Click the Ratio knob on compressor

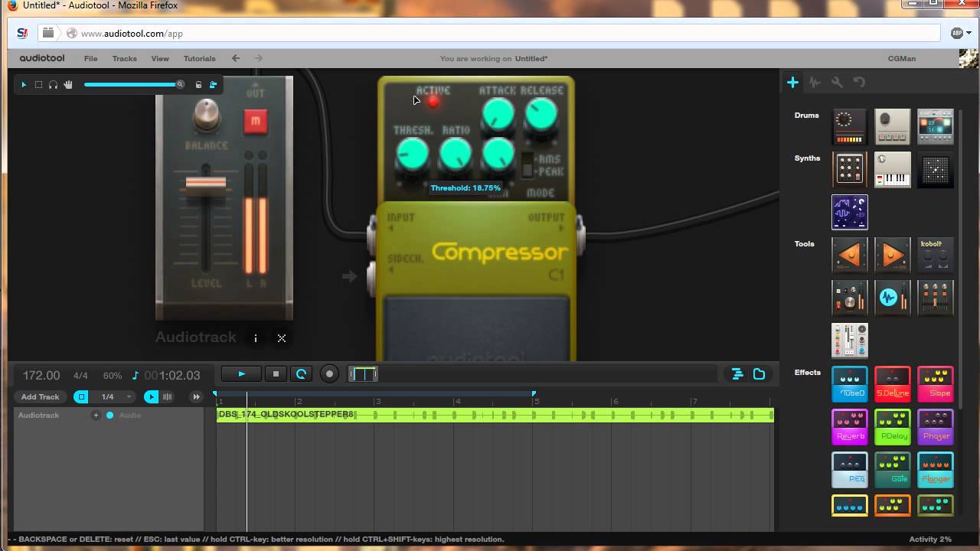(x=456, y=155)
